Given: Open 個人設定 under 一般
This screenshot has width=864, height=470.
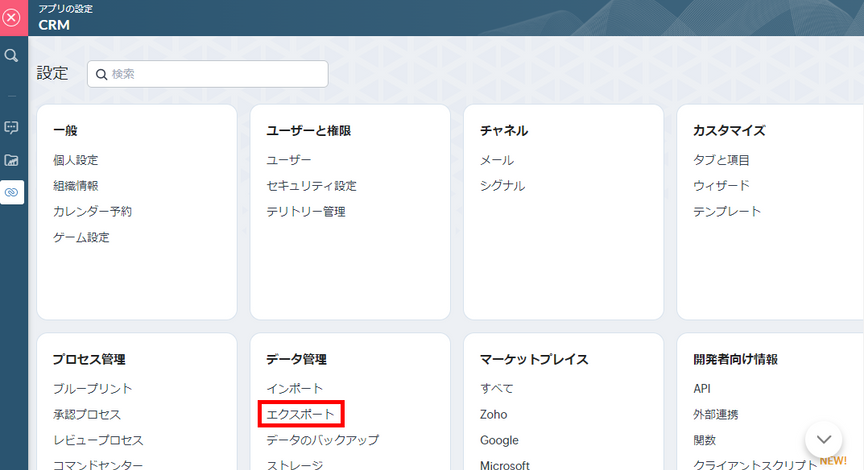Looking at the screenshot, I should (75, 160).
